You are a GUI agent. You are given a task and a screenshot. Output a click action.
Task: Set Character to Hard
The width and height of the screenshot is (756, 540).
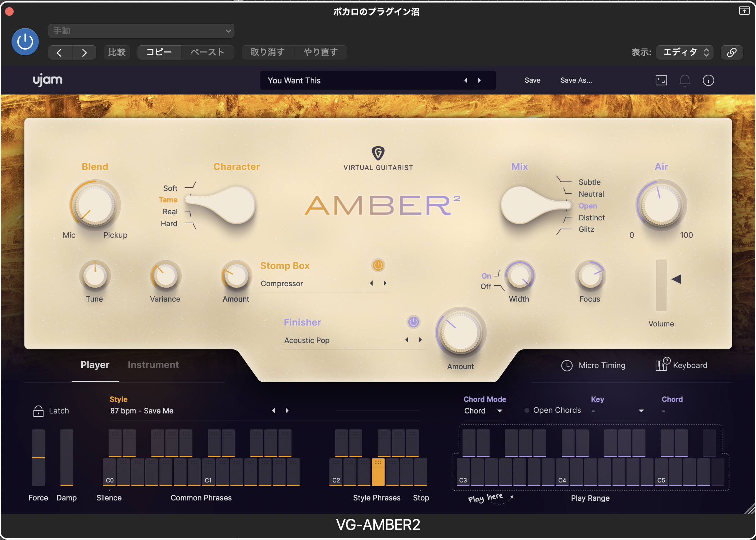point(169,224)
